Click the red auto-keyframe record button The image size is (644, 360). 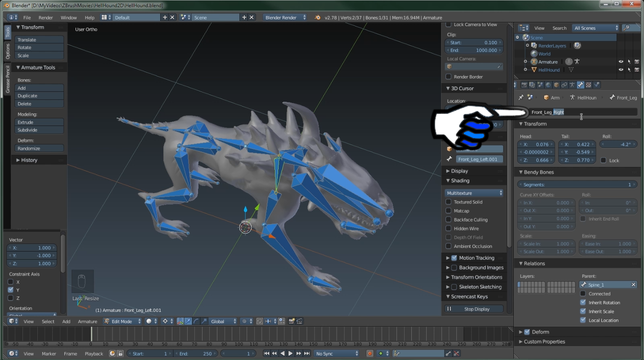point(370,354)
